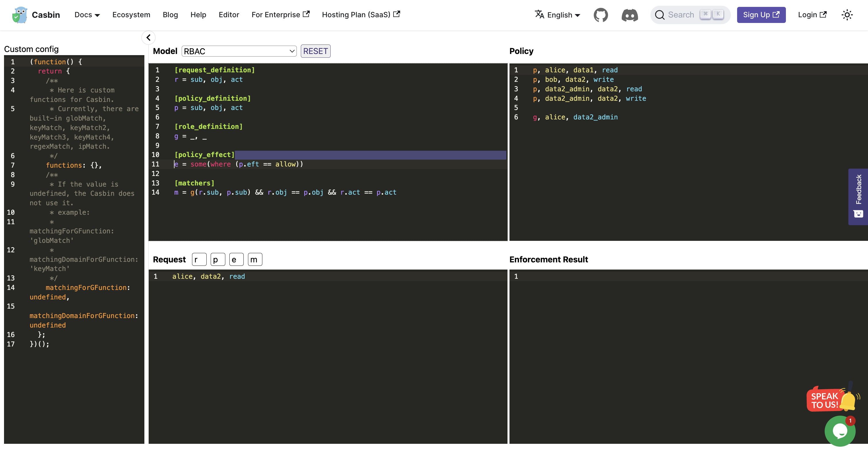
Task: Go to the Ecosystem menu item
Action: click(131, 14)
